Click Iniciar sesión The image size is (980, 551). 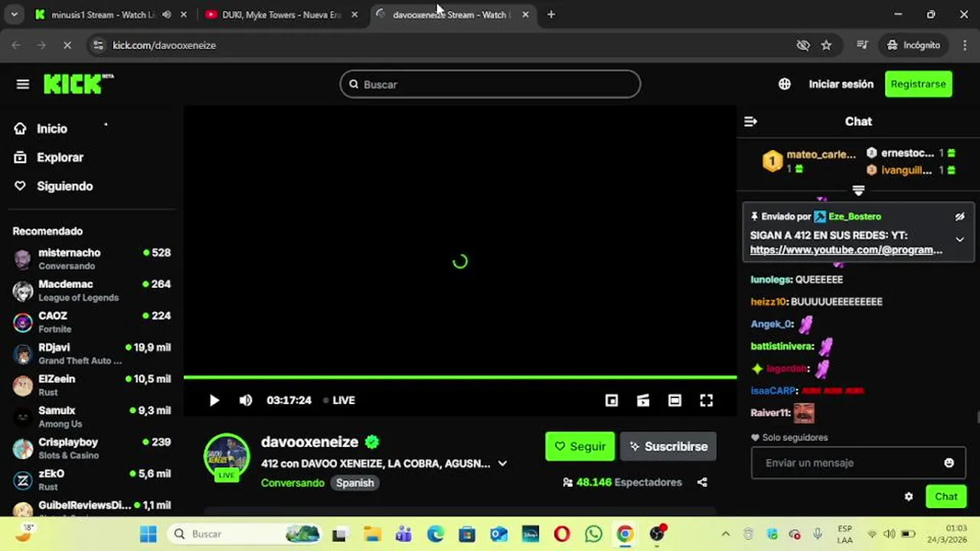coord(841,84)
